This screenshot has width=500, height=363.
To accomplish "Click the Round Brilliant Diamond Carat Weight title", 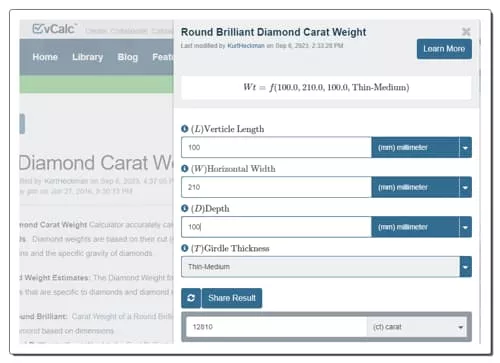I will tap(273, 32).
